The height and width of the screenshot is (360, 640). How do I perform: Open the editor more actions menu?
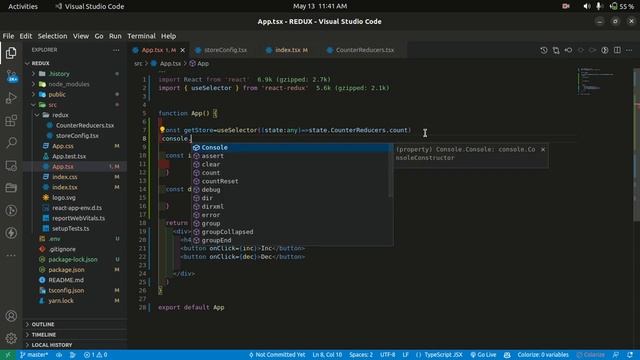(629, 50)
